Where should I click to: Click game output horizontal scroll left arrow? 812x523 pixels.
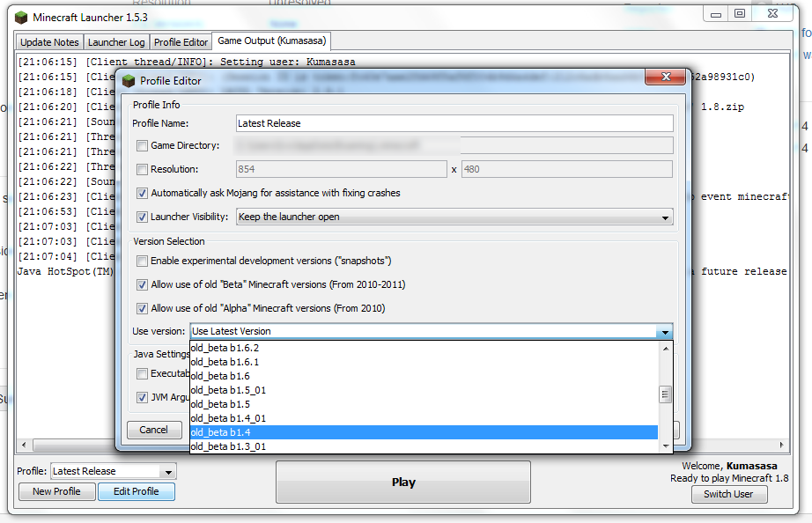pos(24,445)
